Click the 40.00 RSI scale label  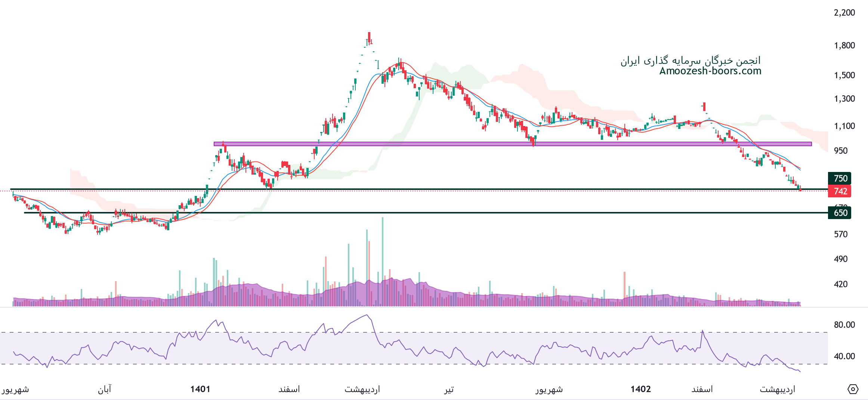[x=844, y=356]
